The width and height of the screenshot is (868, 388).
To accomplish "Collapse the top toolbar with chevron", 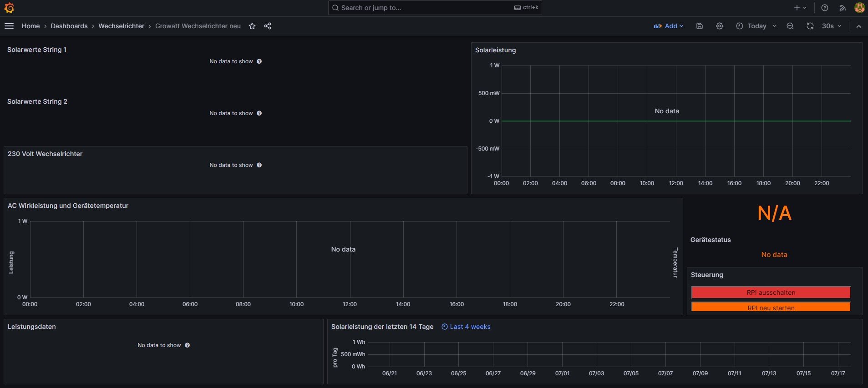I will [x=859, y=26].
